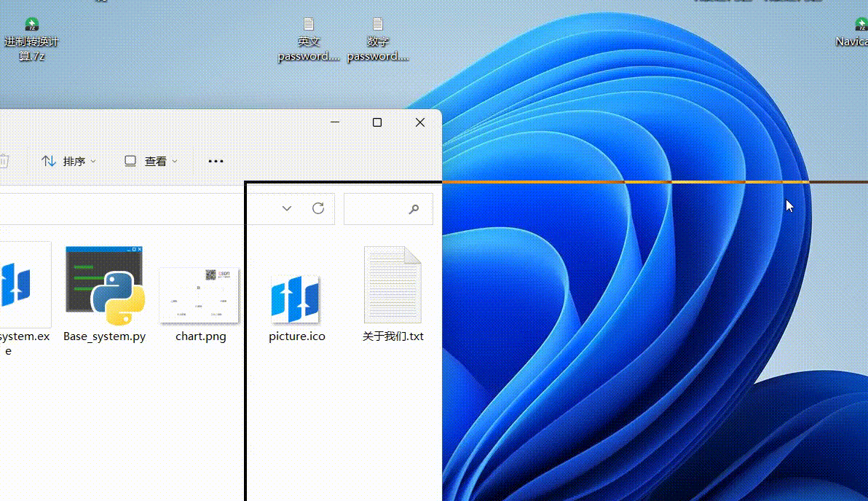
Task: Select the picture.ico file
Action: (x=296, y=299)
